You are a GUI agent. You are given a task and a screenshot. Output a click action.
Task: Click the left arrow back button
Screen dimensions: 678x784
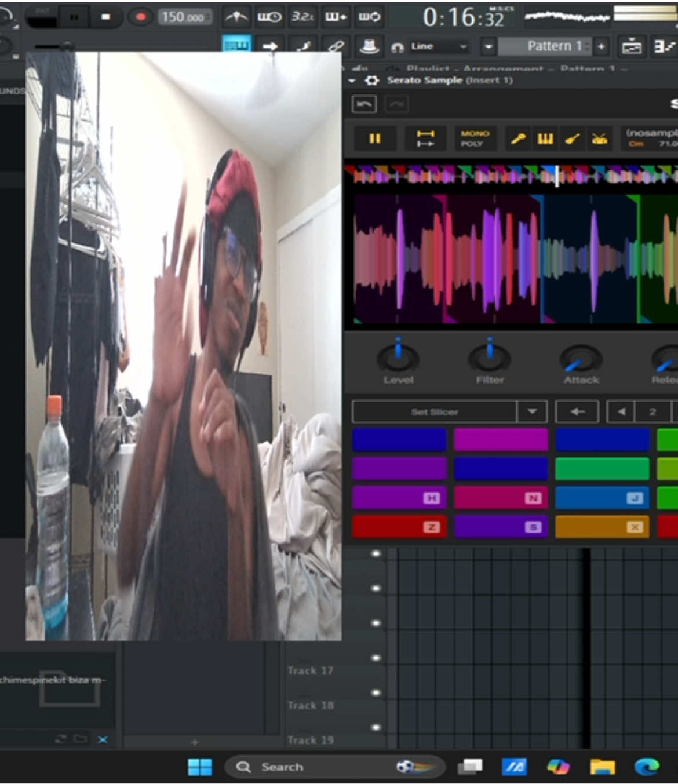(x=577, y=412)
